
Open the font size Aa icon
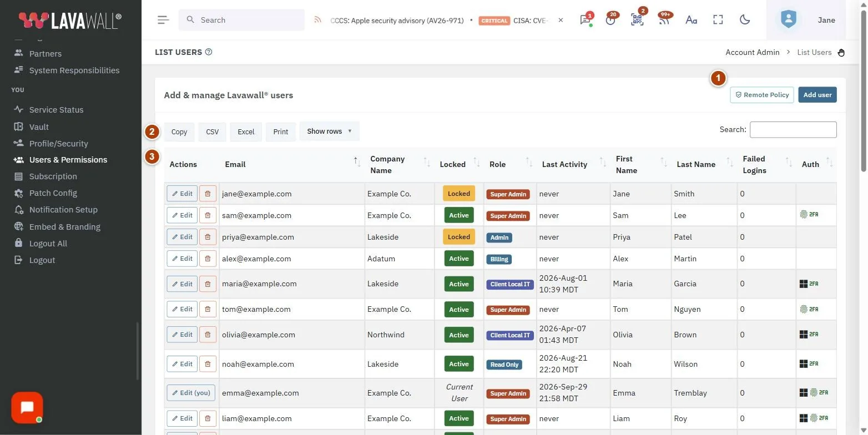point(691,20)
